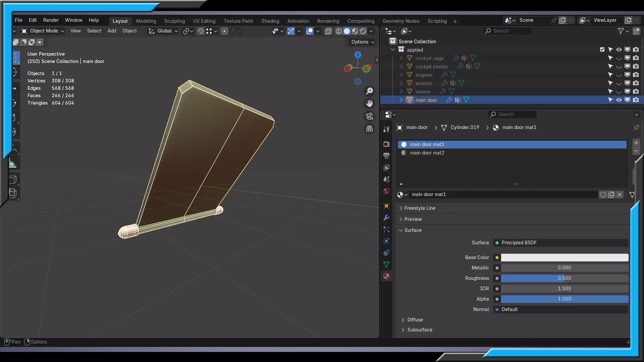Click the Z axis on navigation gizmo
The width and height of the screenshot is (644, 362).
tap(358, 55)
